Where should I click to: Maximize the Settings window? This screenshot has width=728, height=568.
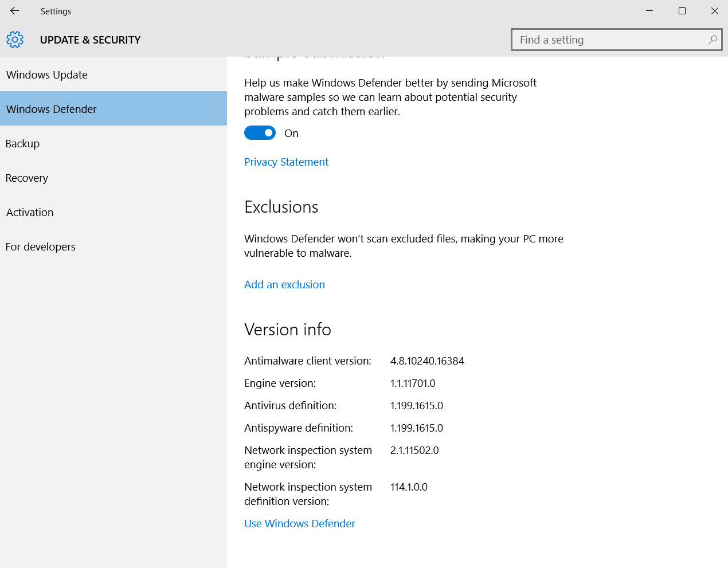point(682,11)
